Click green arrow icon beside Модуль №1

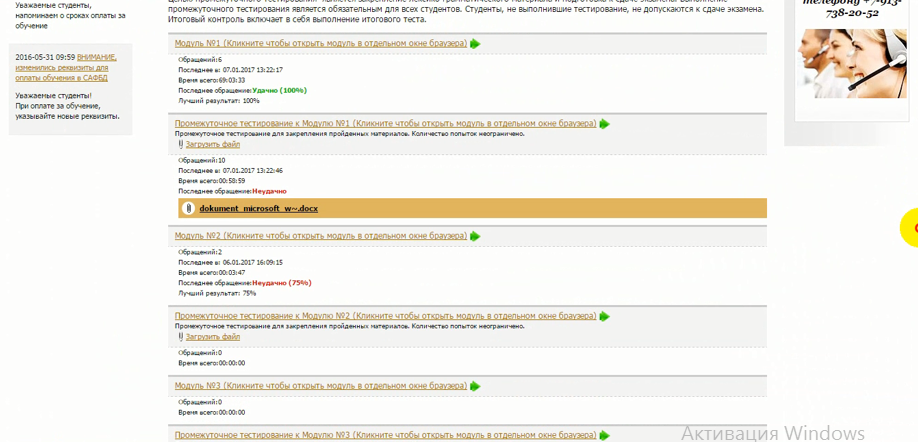tap(475, 44)
